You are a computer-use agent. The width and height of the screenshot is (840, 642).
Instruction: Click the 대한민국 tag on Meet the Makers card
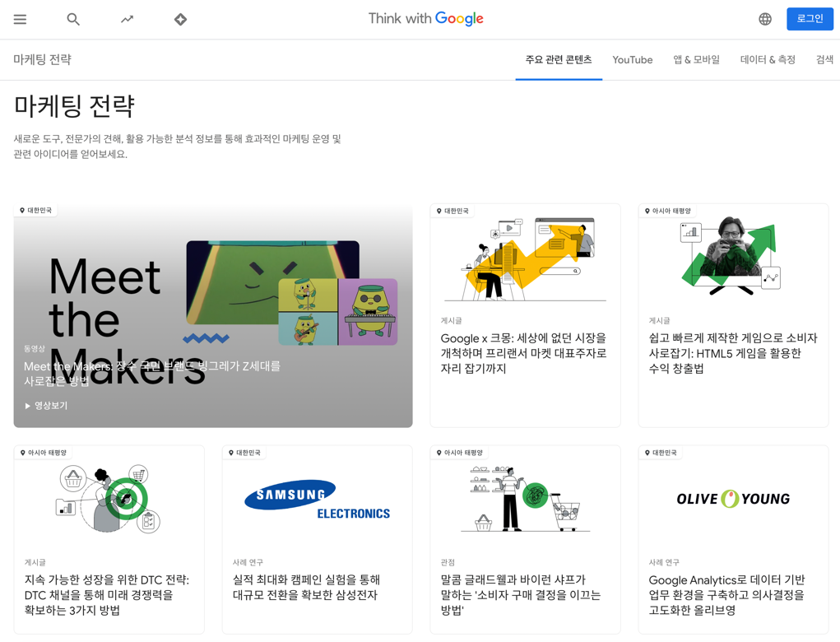(x=36, y=211)
